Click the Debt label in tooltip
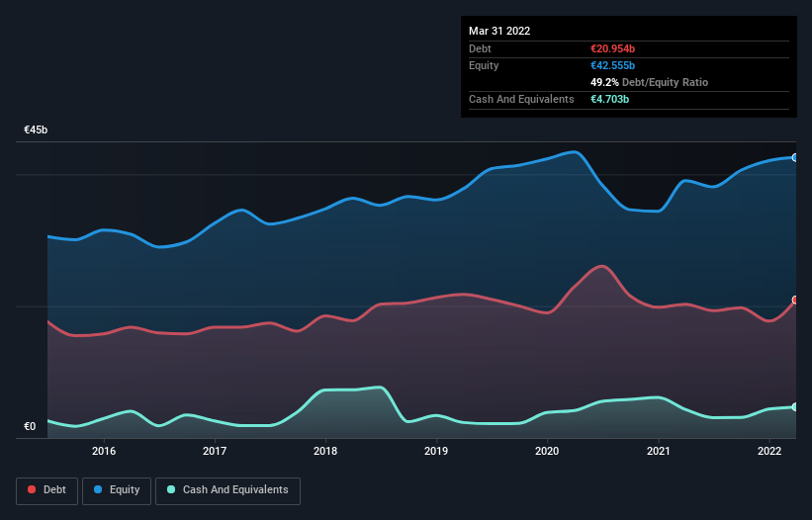Image resolution: width=812 pixels, height=520 pixels. point(480,48)
